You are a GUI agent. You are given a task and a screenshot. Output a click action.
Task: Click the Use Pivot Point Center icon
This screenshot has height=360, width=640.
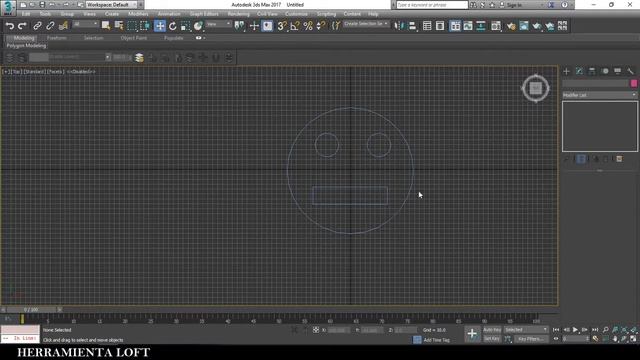(x=239, y=26)
